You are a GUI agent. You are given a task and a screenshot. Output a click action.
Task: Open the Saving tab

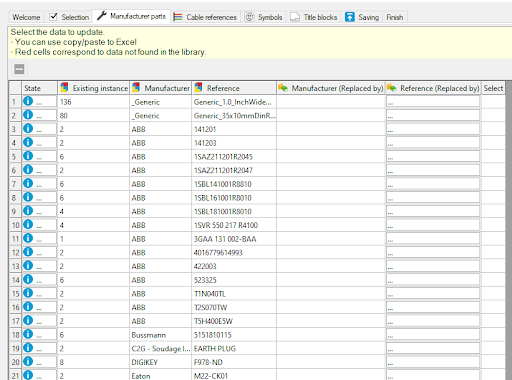362,17
